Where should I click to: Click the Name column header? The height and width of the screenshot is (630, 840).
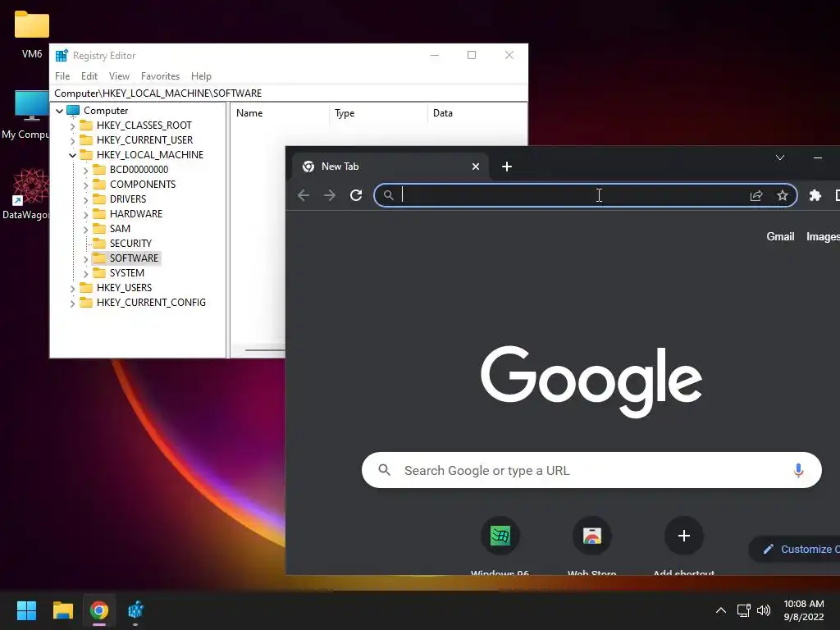[279, 113]
